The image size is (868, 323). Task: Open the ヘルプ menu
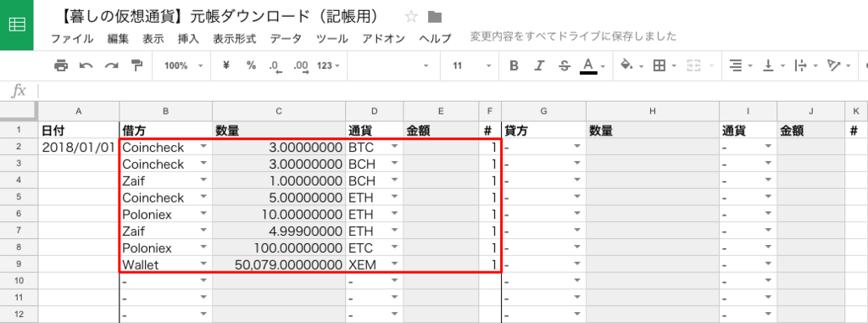tap(435, 39)
